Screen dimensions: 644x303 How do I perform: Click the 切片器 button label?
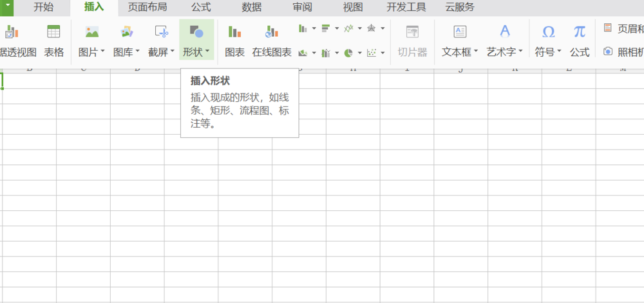(412, 52)
